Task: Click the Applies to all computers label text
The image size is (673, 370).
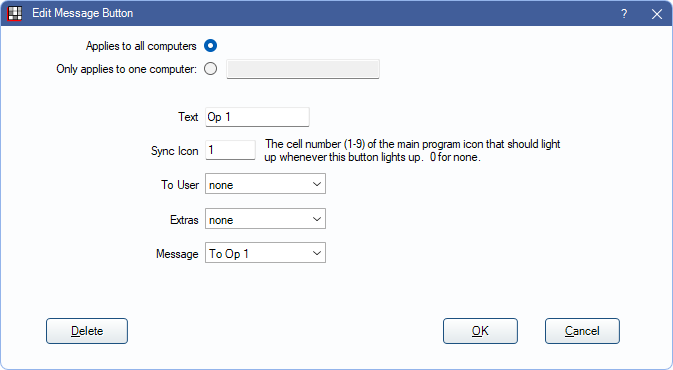Action: (141, 46)
